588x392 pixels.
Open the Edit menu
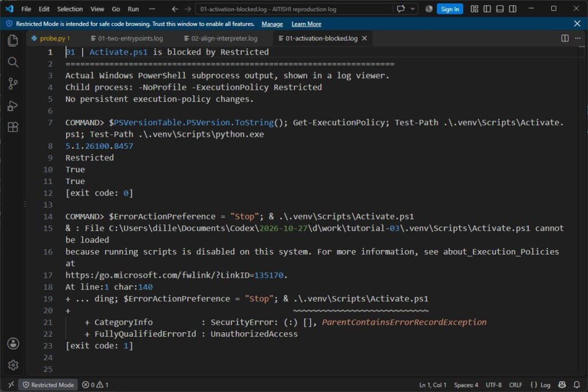tap(44, 9)
